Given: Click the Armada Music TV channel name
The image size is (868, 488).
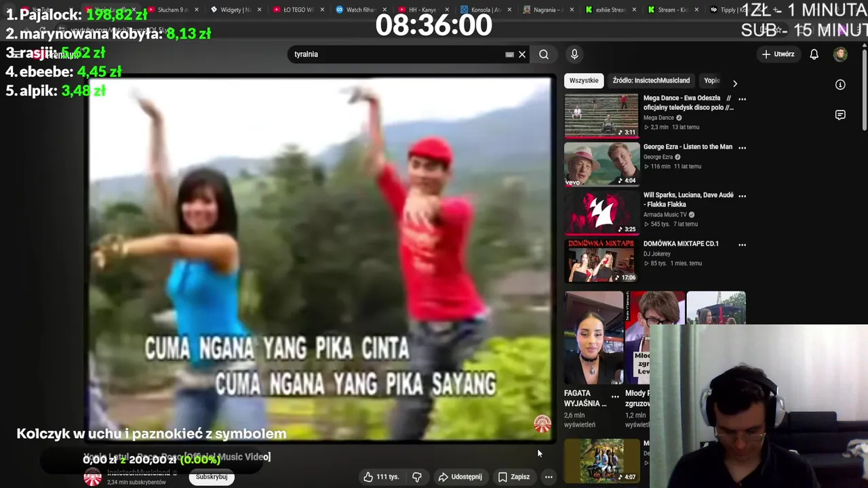Looking at the screenshot, I should click(665, 215).
